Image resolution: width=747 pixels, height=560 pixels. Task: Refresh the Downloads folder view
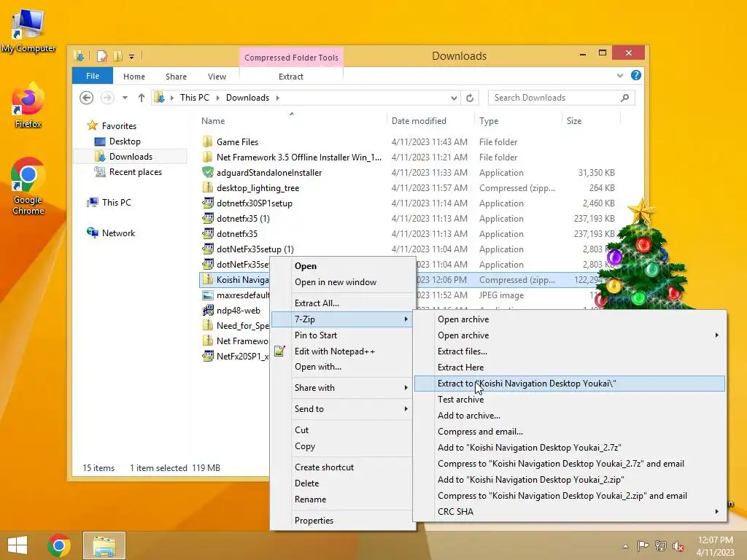(x=470, y=98)
